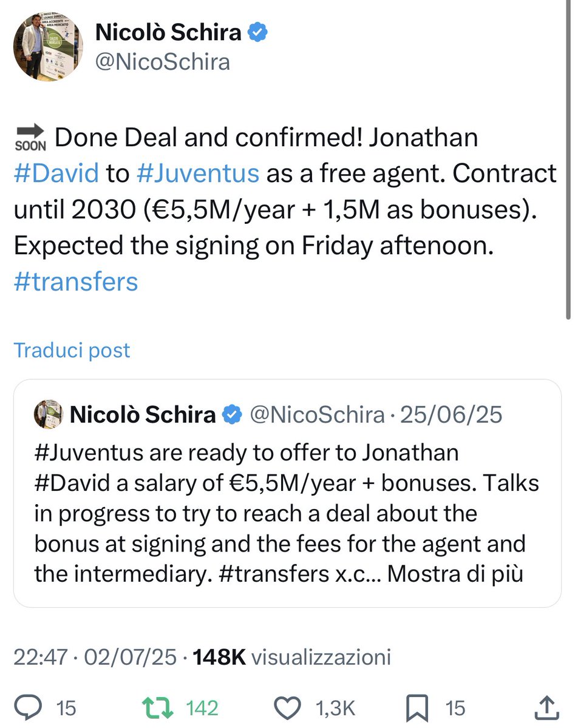This screenshot has width=575, height=728.
Task: Bookmark the post with bookmark icon
Action: [x=418, y=707]
